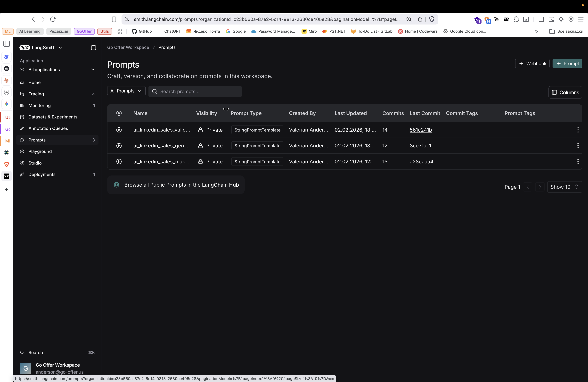Bookmark this page icon
The image size is (588, 382).
pos(114,19)
